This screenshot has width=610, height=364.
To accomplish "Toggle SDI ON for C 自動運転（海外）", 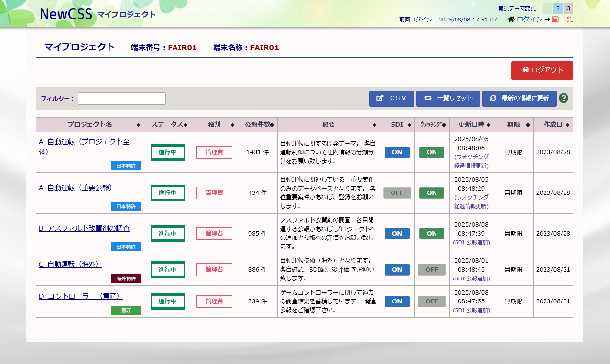I will [397, 270].
